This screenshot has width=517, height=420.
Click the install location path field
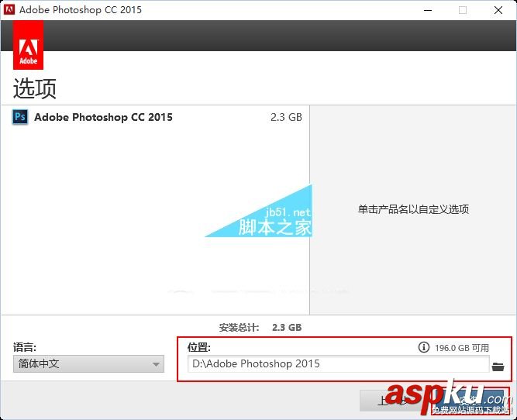pos(338,363)
